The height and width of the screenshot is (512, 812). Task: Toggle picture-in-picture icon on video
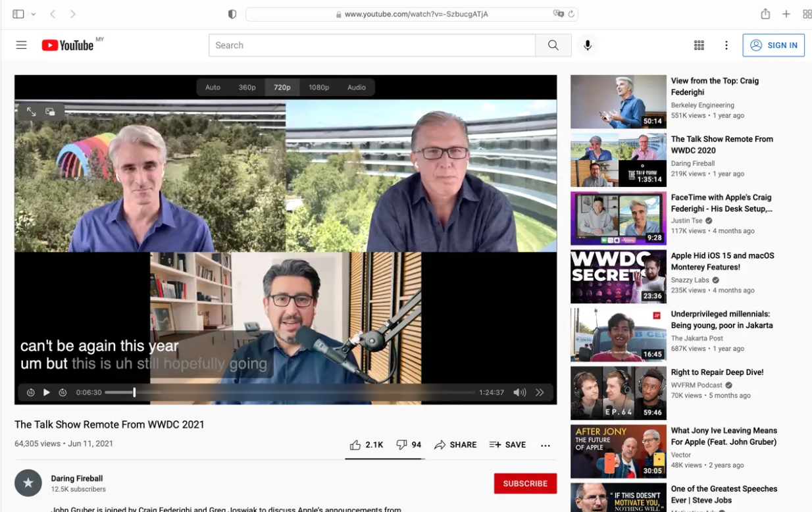[x=50, y=112]
